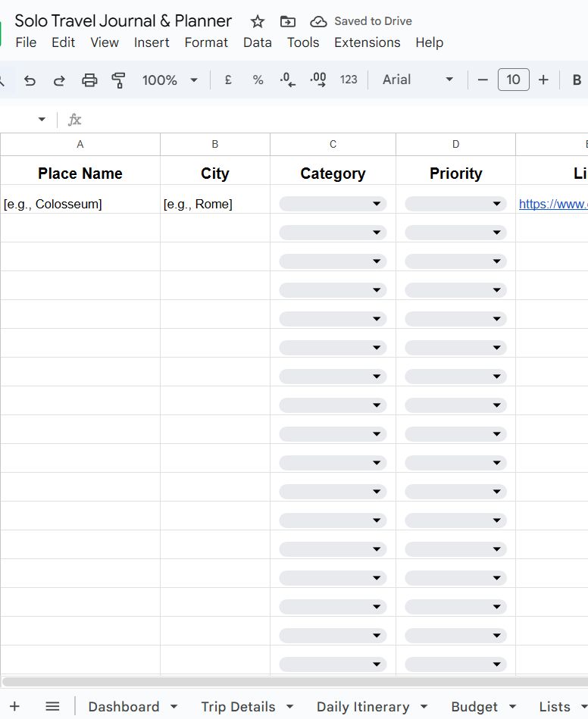Toggle bold text formatting
588x719 pixels.
[x=577, y=80]
